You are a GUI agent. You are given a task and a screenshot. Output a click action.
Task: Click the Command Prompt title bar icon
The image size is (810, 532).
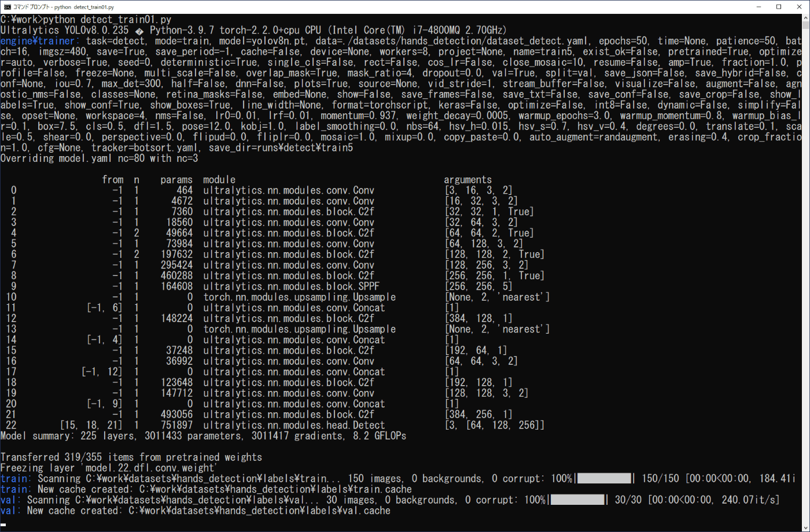pos(7,6)
